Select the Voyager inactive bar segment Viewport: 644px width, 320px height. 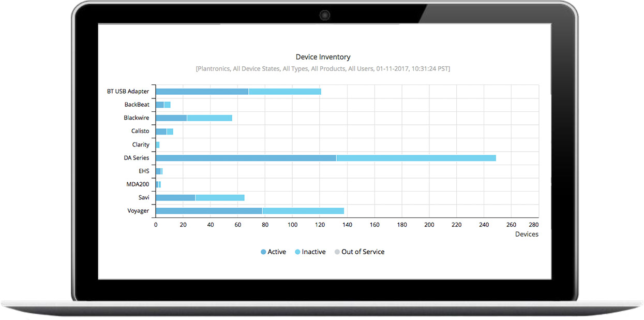click(303, 211)
